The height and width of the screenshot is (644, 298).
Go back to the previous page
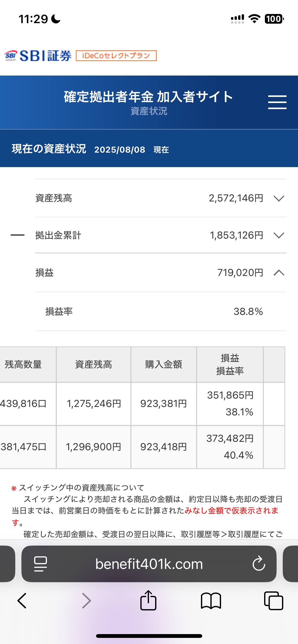[22, 601]
